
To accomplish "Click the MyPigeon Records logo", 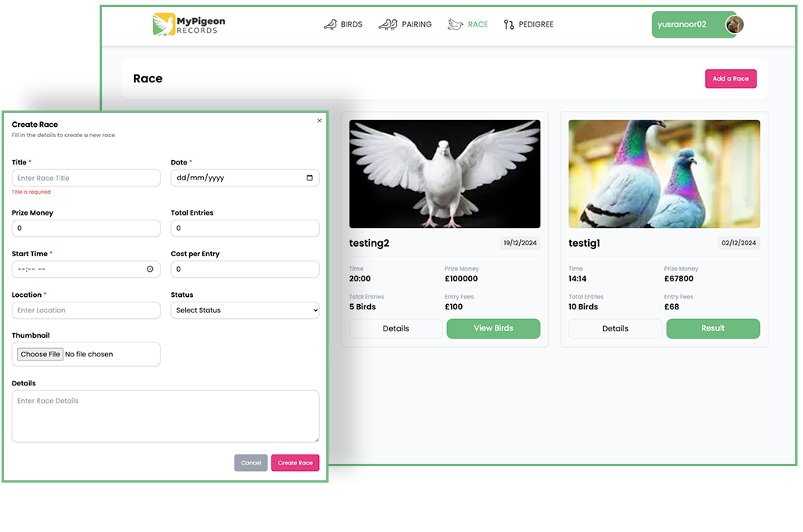I will click(188, 24).
